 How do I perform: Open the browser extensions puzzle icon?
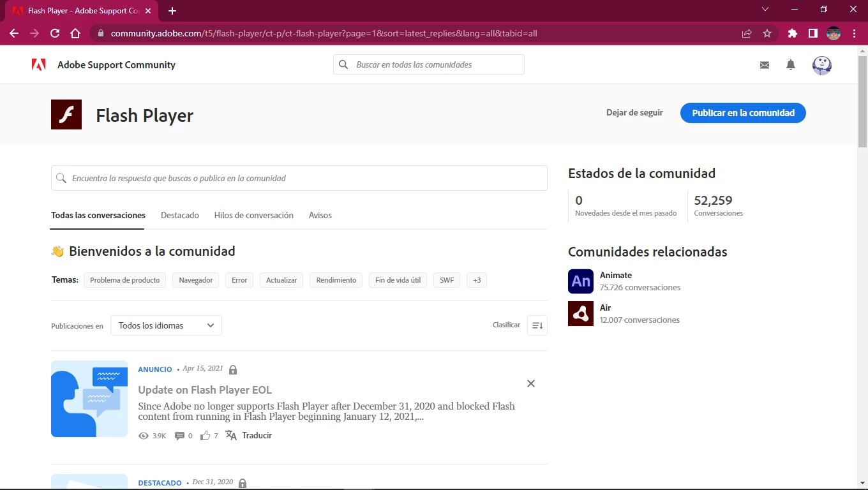[793, 33]
